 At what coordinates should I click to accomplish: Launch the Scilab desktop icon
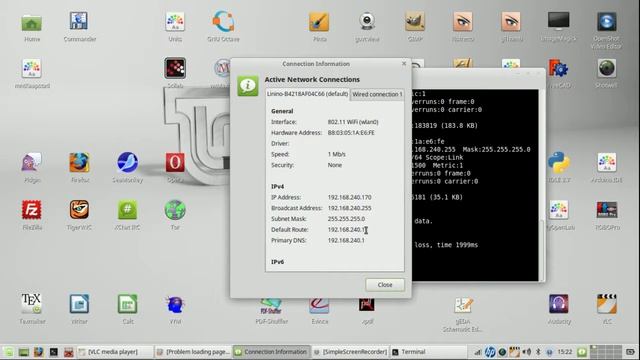175,68
